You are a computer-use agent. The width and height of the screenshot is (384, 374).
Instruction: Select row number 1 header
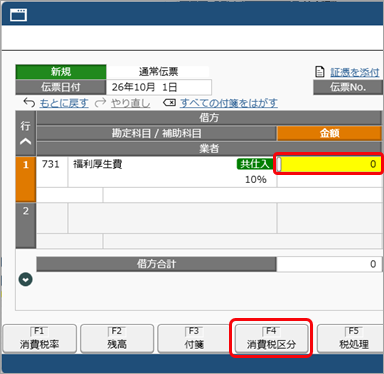pos(26,179)
